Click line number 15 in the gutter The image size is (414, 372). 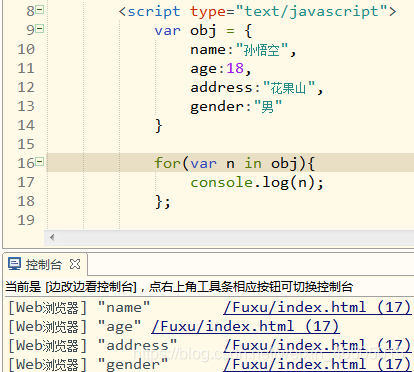(26, 144)
